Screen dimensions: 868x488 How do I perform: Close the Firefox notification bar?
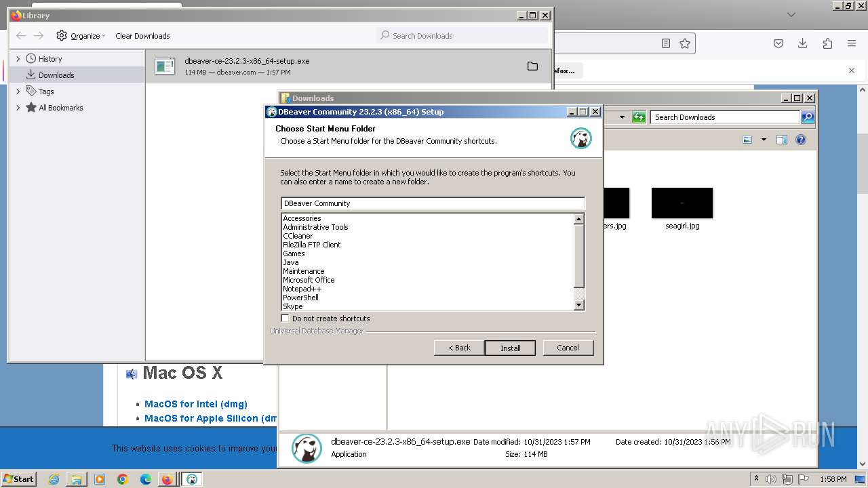[x=852, y=70]
